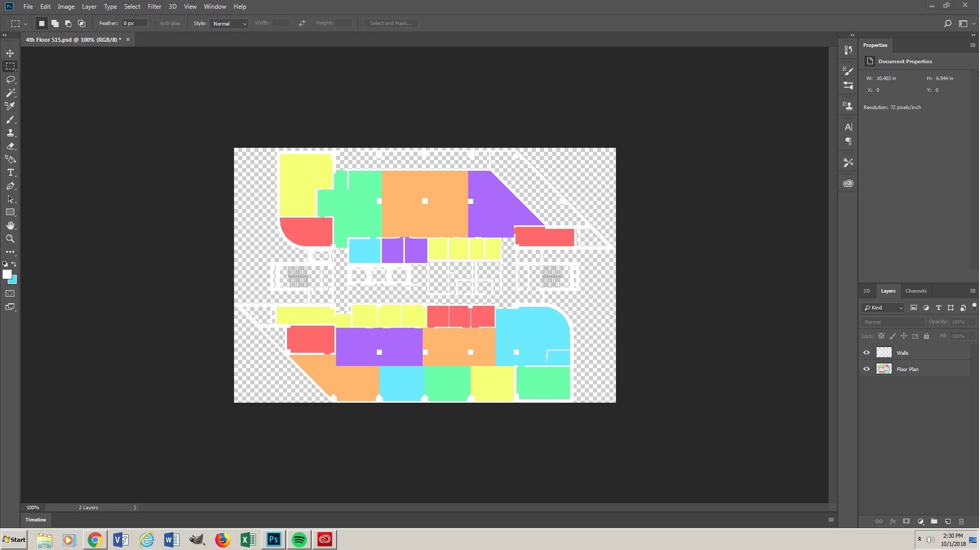Open the Layers panel options menu
This screenshot has height=550, width=980.
972,291
